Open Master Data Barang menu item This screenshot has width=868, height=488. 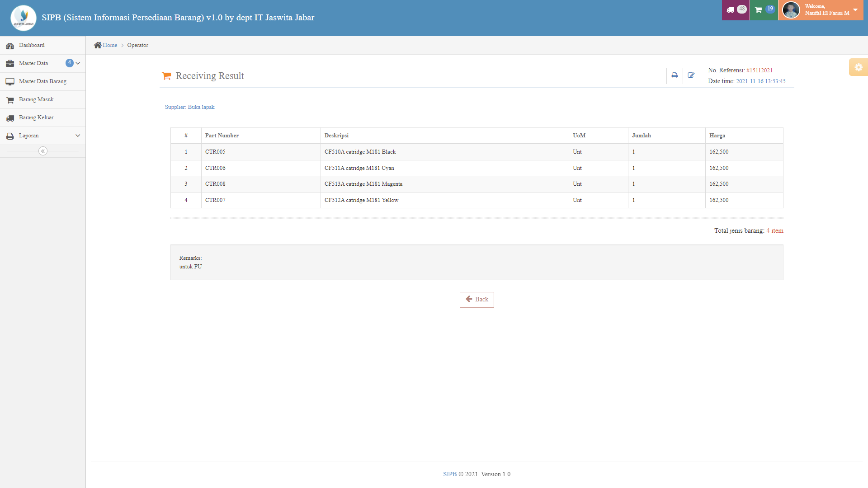point(42,81)
